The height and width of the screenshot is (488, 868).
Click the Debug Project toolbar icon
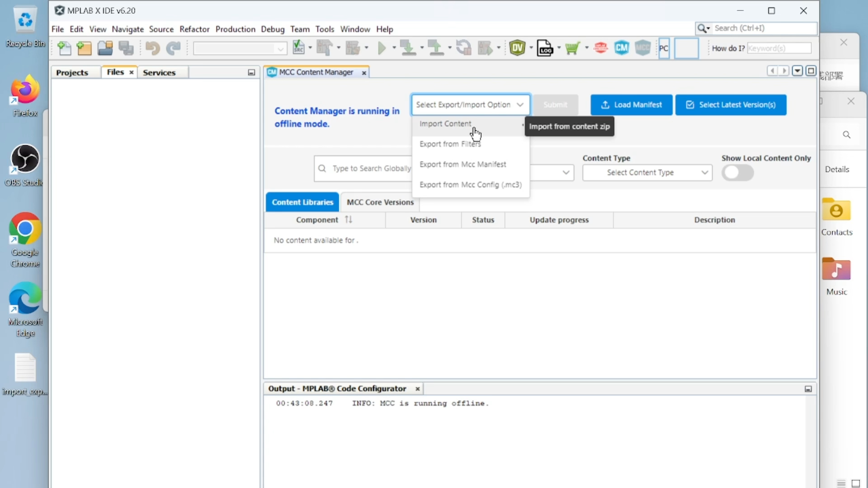(x=486, y=47)
